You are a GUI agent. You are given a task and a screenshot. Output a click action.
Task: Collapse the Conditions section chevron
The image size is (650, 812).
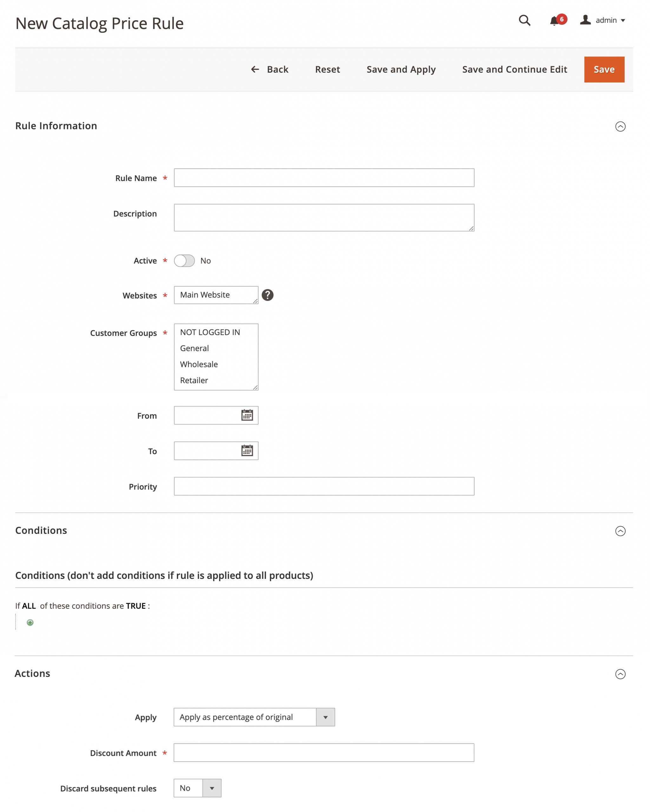[620, 531]
